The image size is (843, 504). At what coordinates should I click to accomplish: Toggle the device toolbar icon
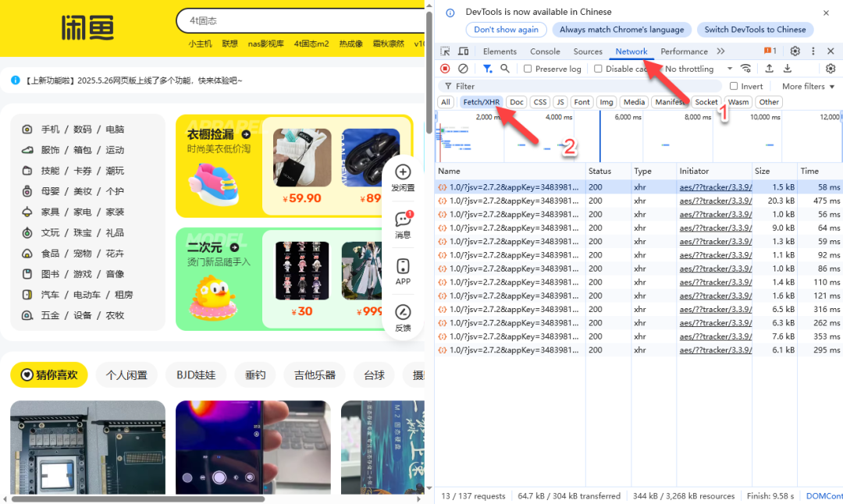coord(463,51)
